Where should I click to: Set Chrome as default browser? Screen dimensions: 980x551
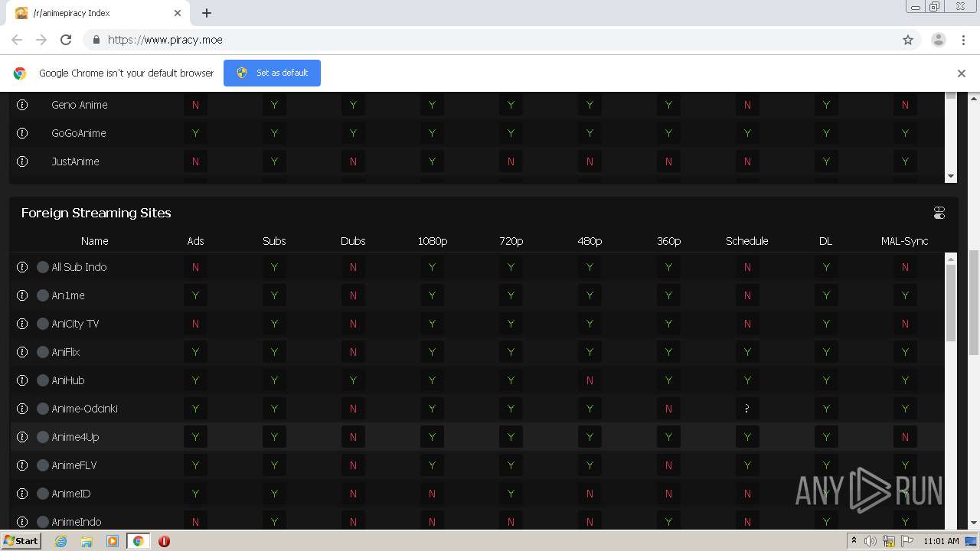tap(272, 73)
